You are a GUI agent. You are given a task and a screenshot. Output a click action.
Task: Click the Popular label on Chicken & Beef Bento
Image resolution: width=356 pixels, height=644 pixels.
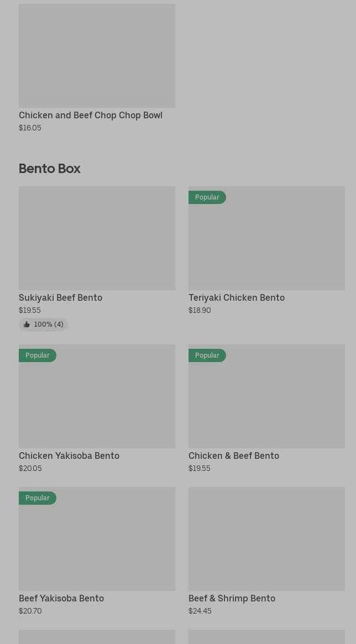pos(207,355)
